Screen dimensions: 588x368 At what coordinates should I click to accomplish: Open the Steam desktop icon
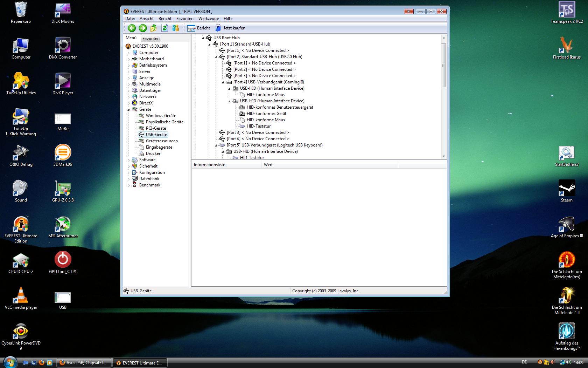click(x=567, y=191)
